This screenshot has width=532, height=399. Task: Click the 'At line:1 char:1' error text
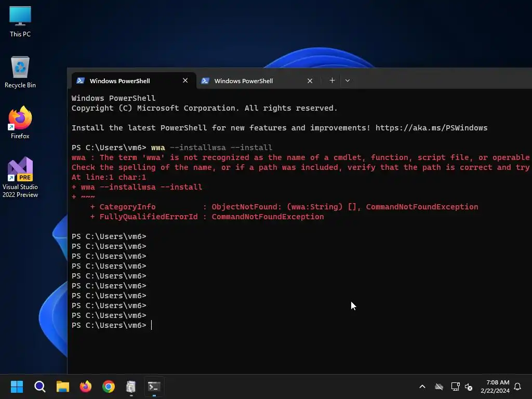pos(109,177)
